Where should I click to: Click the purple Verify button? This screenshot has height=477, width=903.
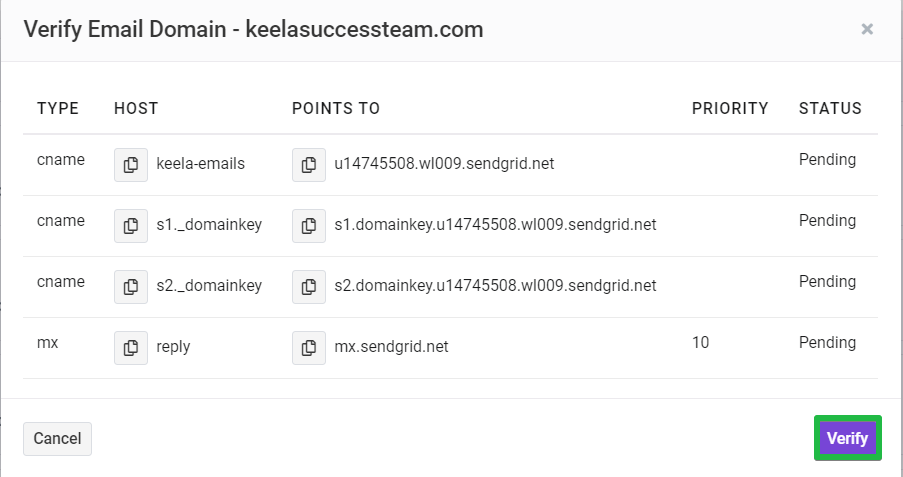point(847,438)
